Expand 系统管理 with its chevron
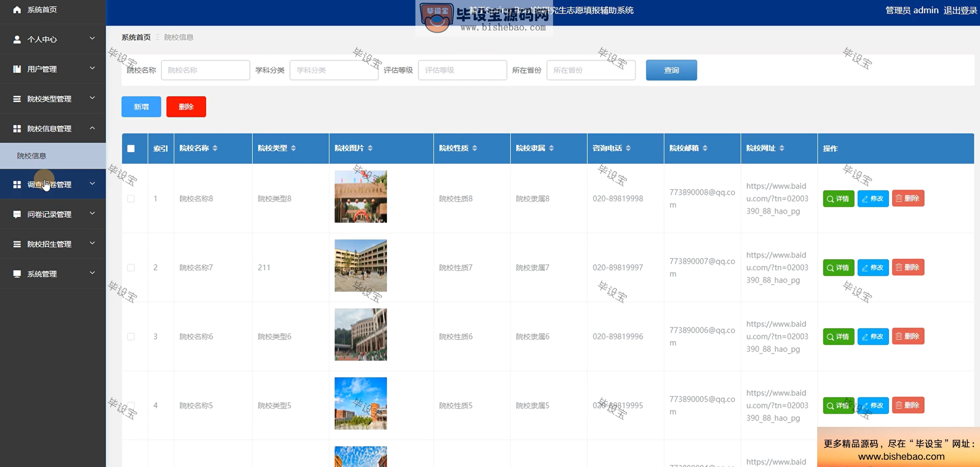Image resolution: width=980 pixels, height=467 pixels. (x=92, y=273)
